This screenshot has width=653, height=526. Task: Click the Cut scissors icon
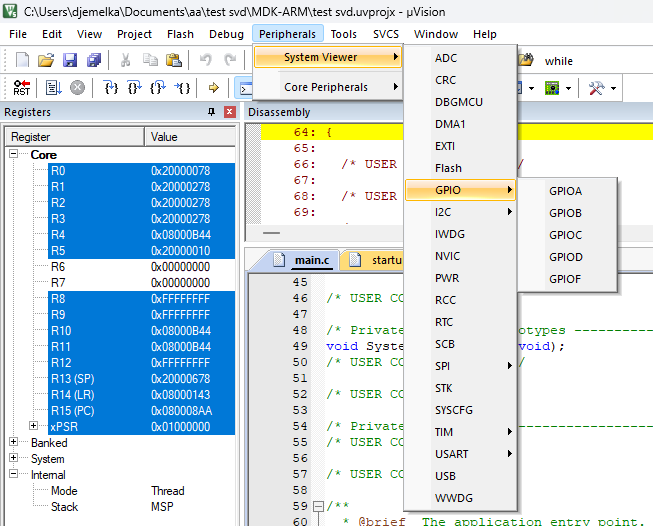(x=125, y=60)
